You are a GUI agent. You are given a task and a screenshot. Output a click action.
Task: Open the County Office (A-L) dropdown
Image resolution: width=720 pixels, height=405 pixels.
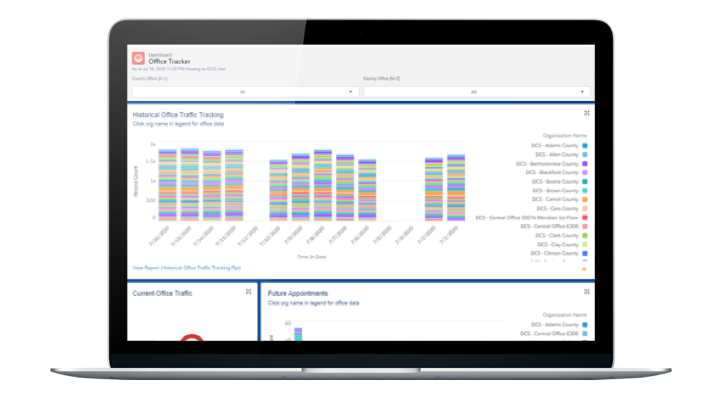click(x=245, y=92)
